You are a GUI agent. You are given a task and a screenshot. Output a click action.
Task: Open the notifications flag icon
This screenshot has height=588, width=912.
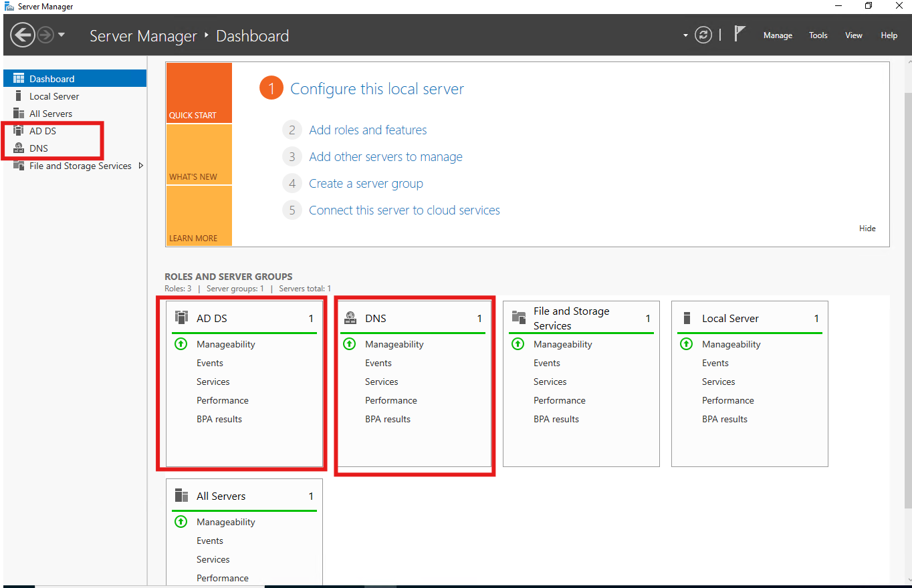click(x=739, y=34)
